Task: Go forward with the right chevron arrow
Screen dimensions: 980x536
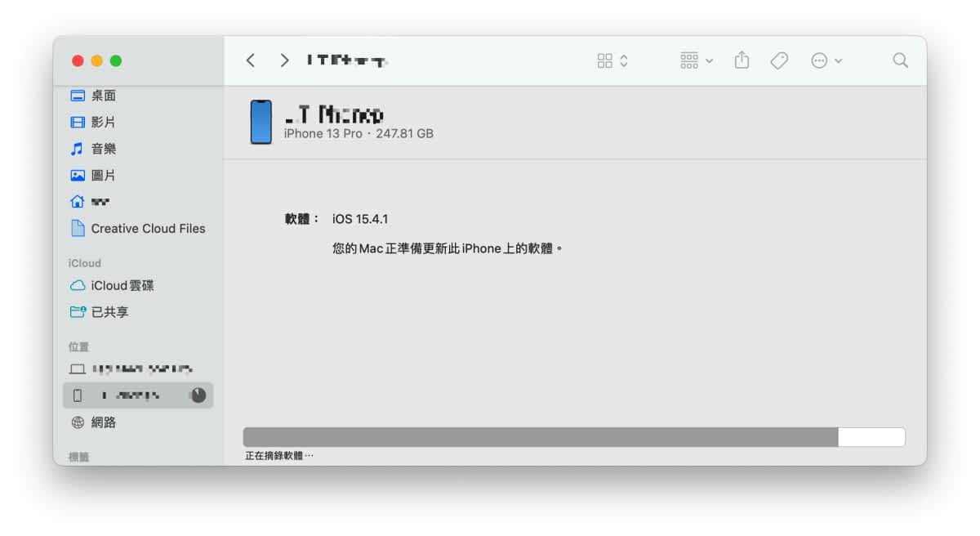Action: pyautogui.click(x=284, y=60)
